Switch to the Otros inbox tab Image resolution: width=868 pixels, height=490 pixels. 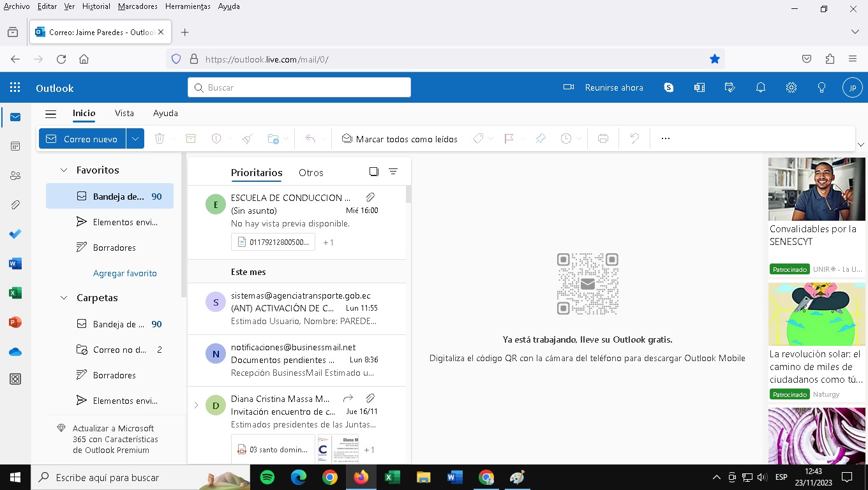311,173
